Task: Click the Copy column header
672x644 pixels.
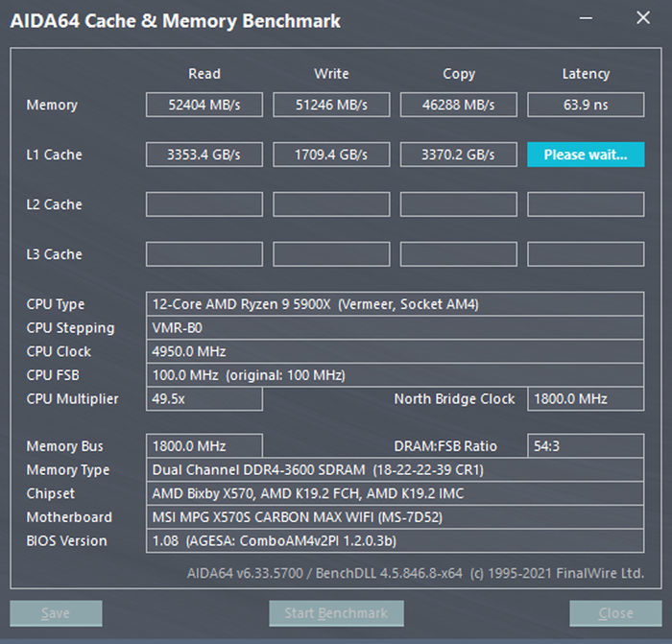Action: pyautogui.click(x=459, y=74)
